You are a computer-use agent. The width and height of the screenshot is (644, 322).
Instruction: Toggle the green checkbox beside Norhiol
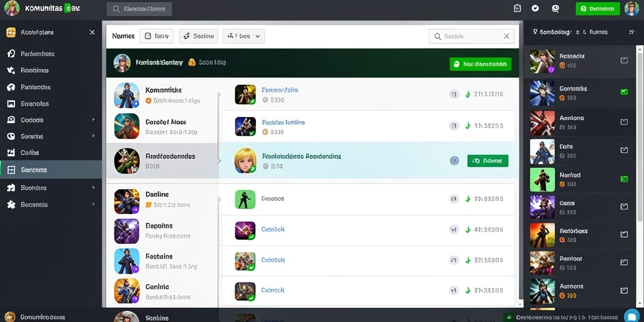click(x=624, y=179)
